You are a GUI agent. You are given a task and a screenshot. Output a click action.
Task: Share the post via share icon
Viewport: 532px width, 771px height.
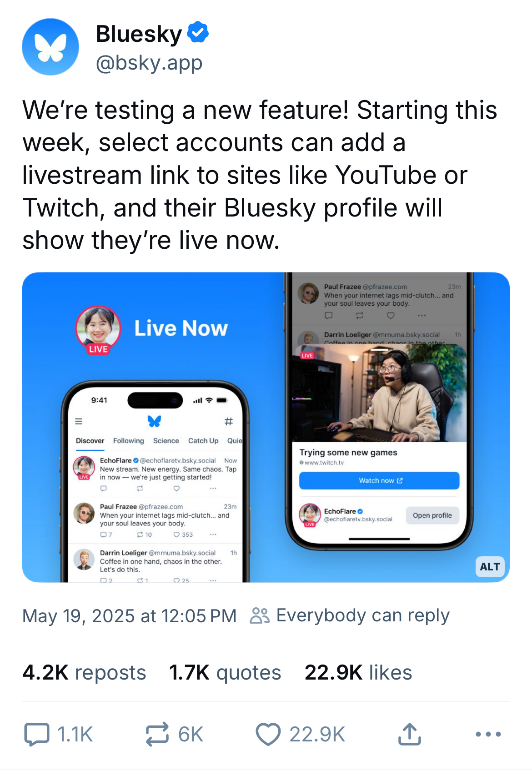(x=409, y=734)
